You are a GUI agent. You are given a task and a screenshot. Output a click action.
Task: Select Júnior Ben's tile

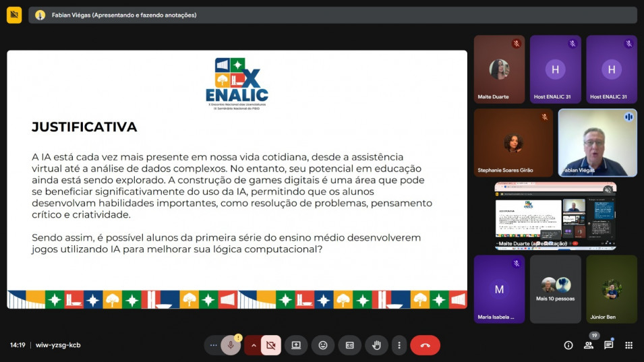612,289
